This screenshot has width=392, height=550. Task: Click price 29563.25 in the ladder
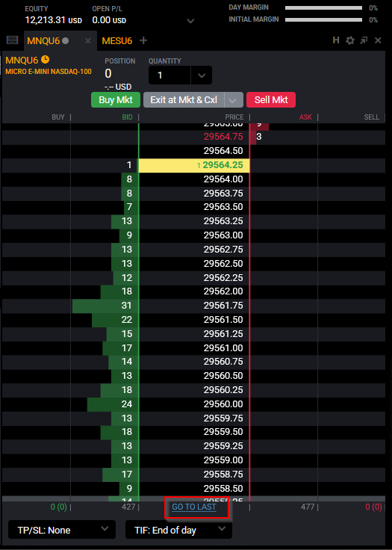pyautogui.click(x=194, y=221)
